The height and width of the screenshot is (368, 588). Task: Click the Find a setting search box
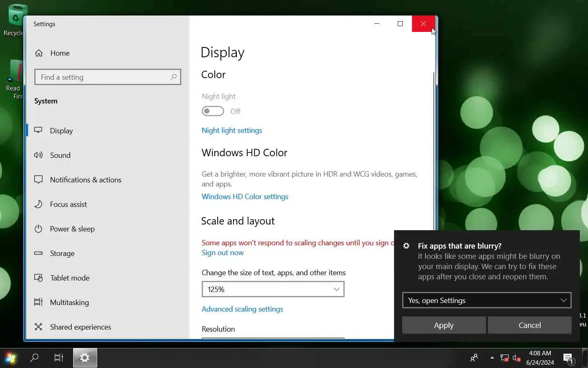tap(108, 77)
